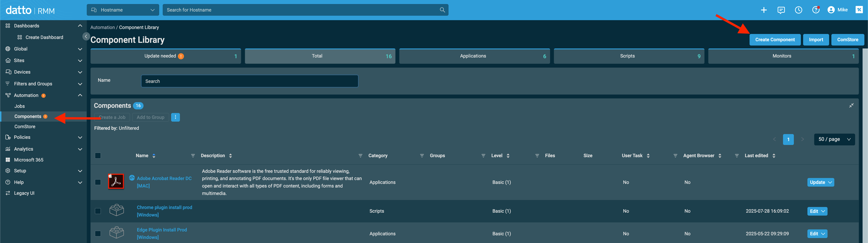
Task: Click the Create Component button
Action: pos(775,39)
